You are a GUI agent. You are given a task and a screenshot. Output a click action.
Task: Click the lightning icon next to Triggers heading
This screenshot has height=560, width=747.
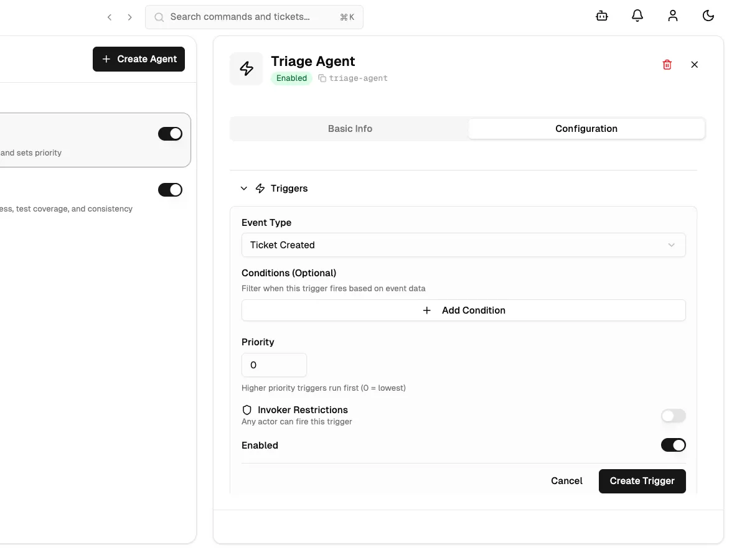tap(259, 188)
